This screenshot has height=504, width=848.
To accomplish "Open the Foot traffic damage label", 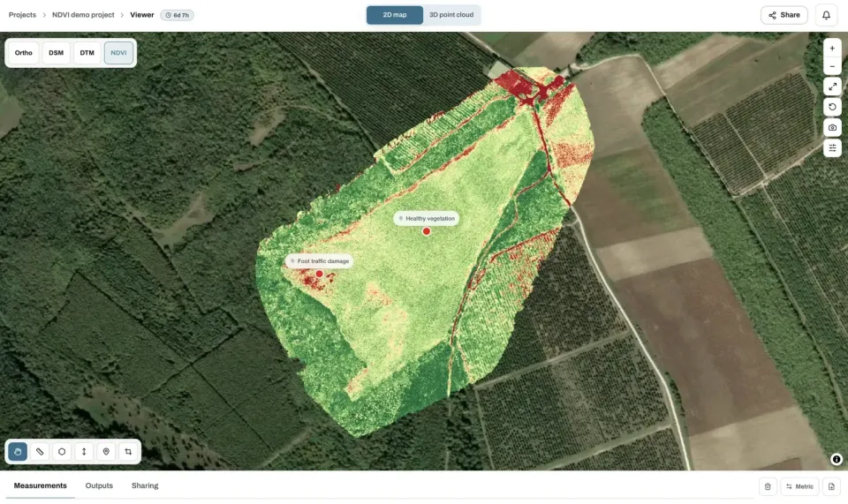I will point(319,261).
